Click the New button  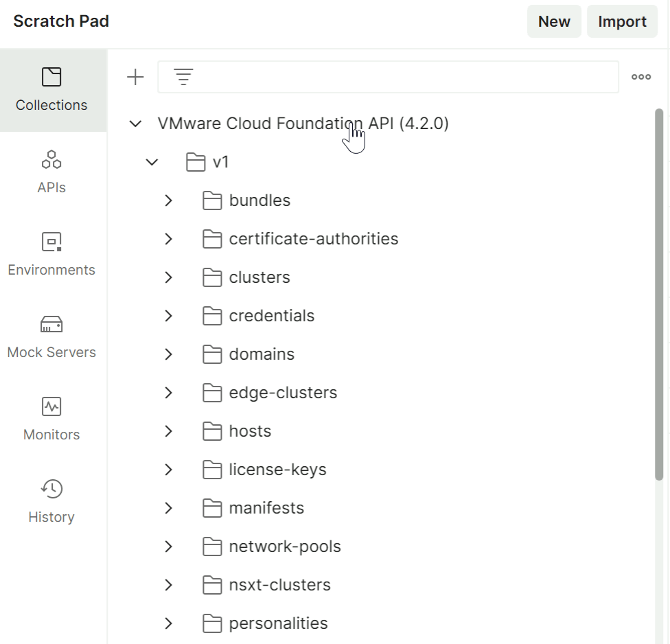pyautogui.click(x=554, y=21)
